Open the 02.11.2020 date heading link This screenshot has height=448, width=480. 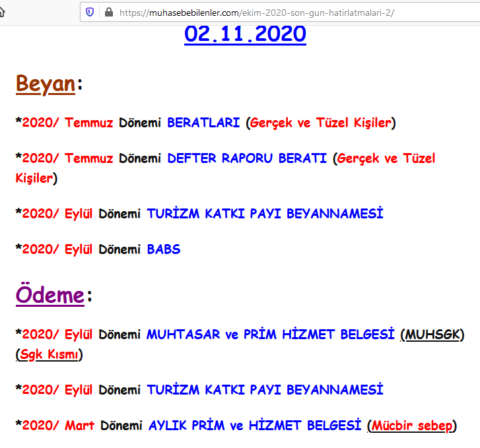point(245,34)
